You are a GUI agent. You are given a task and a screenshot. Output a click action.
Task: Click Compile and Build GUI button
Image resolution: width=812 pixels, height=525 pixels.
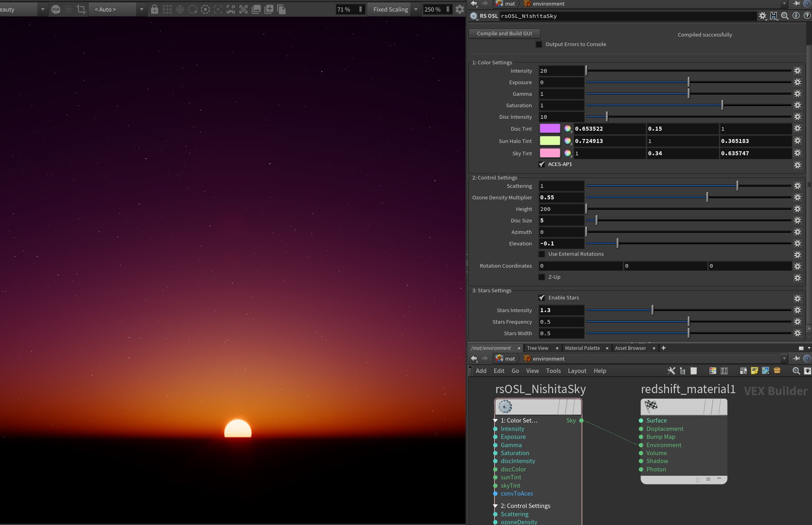[x=504, y=33]
